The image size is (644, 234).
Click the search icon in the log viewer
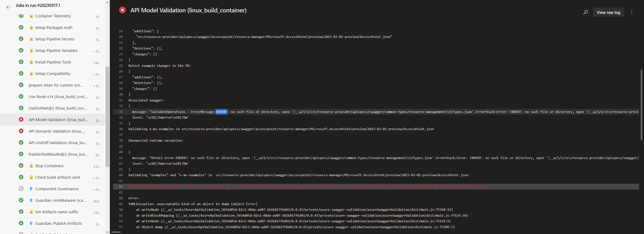pos(585,12)
